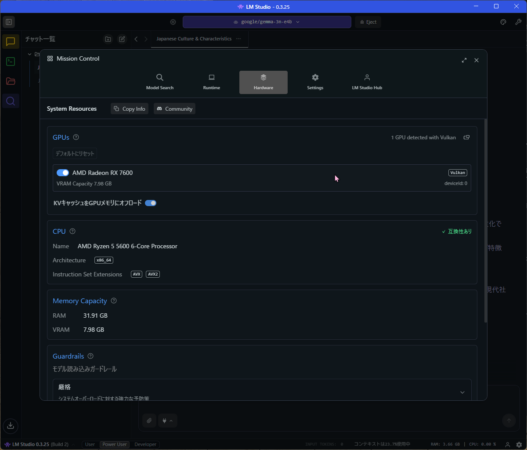Toggle KV cache offload to GPU memory
527x450 pixels.
(x=151, y=203)
